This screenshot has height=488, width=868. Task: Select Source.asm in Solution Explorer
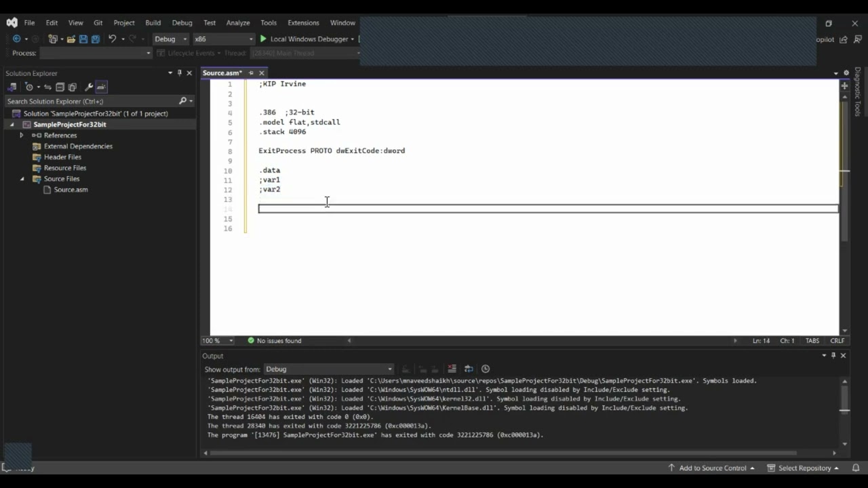click(71, 190)
